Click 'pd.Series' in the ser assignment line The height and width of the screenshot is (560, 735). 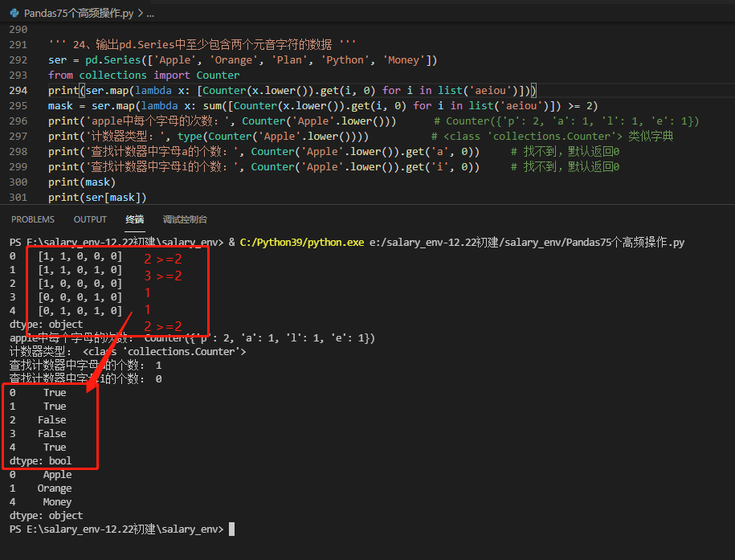tap(113, 60)
